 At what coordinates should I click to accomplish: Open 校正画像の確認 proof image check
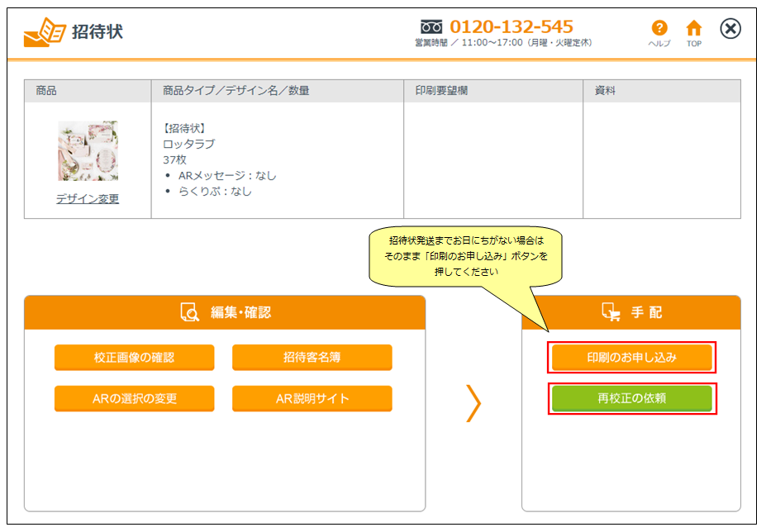tap(134, 358)
